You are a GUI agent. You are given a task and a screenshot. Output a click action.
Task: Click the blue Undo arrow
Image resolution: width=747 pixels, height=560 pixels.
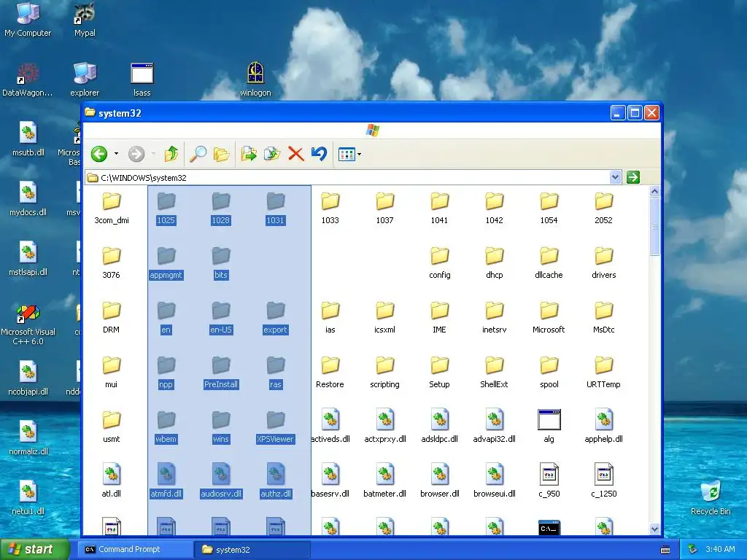pos(319,154)
